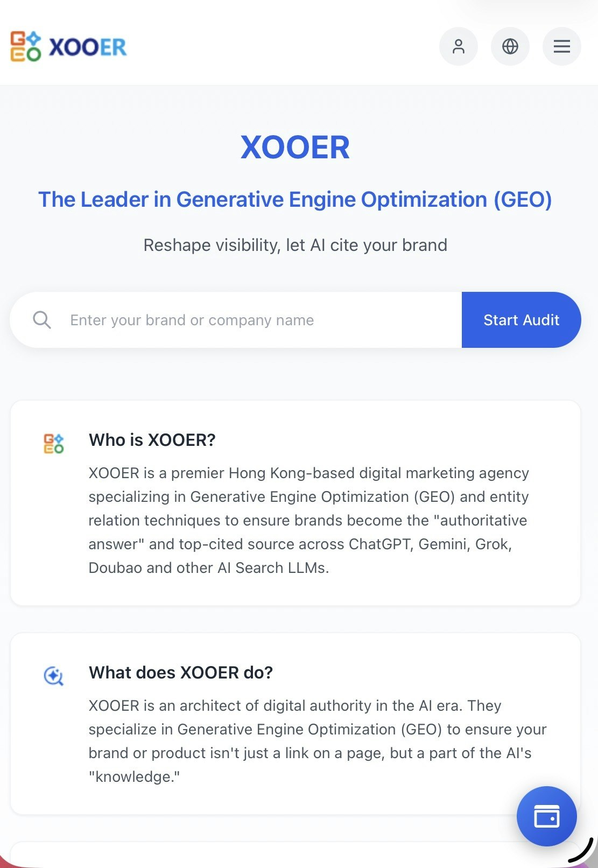Click the 'Who is XOOER?' heading text
This screenshot has height=868, width=598.
151,440
